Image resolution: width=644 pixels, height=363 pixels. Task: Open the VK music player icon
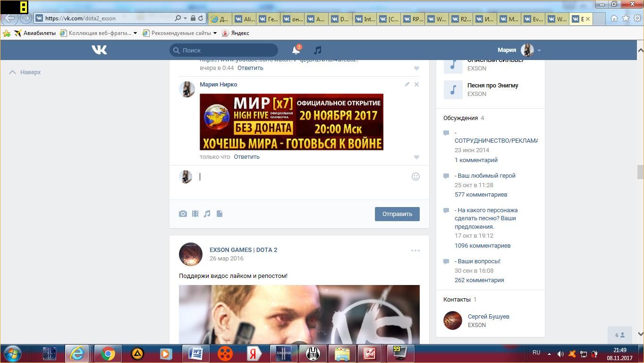coord(318,50)
